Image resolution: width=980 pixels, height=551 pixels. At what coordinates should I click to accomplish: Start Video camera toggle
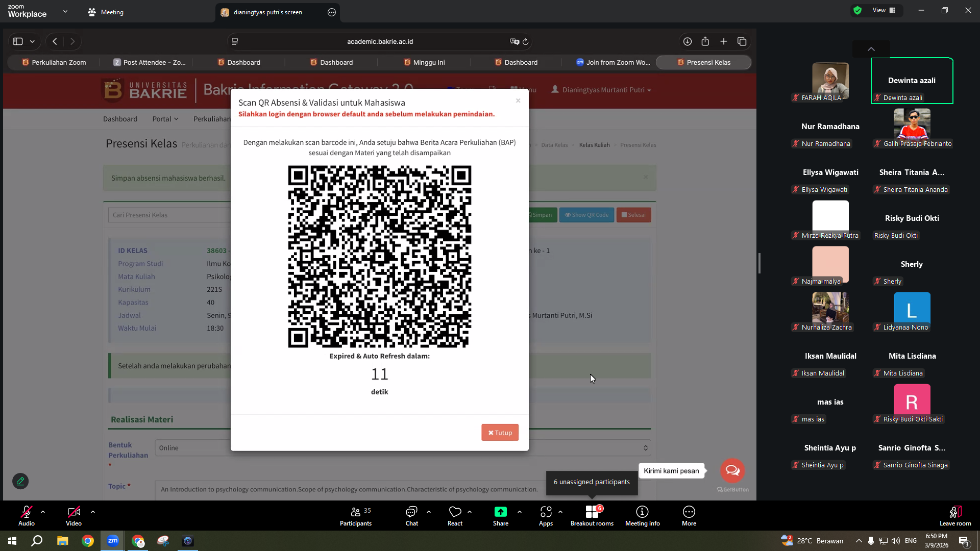tap(73, 516)
